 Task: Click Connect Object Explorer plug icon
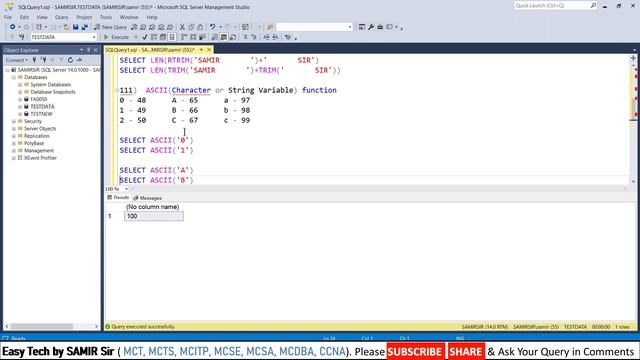[34, 60]
